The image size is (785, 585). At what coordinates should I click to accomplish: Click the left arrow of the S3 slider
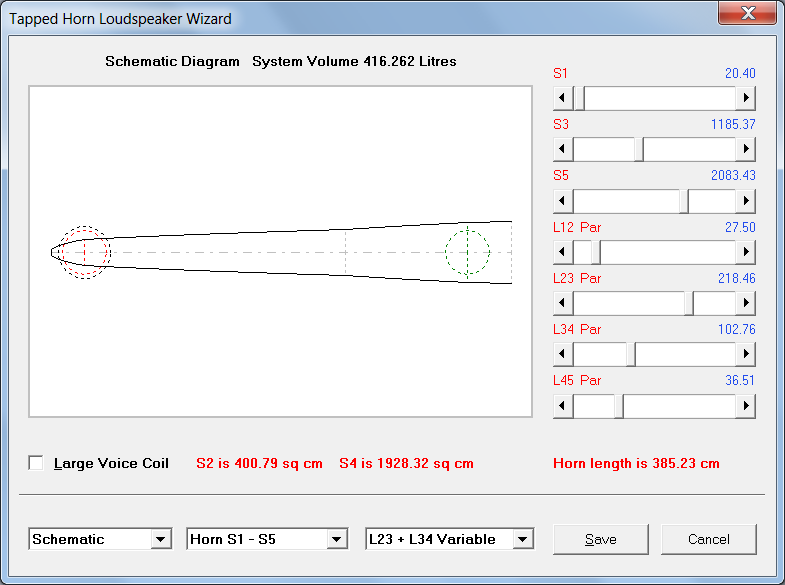tap(563, 149)
